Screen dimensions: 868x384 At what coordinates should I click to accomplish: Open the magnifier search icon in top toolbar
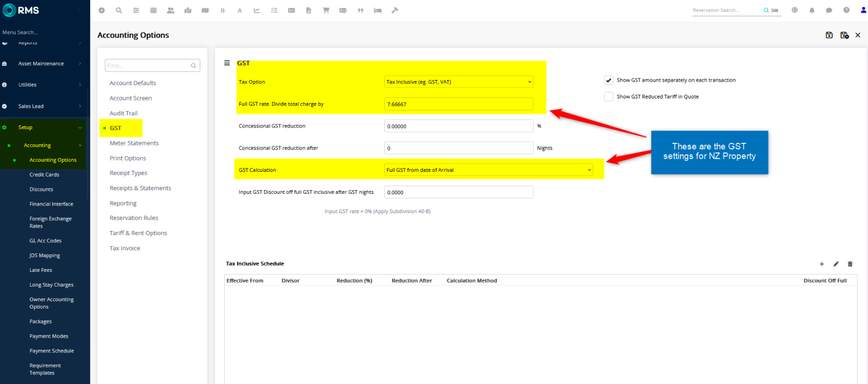coord(119,10)
